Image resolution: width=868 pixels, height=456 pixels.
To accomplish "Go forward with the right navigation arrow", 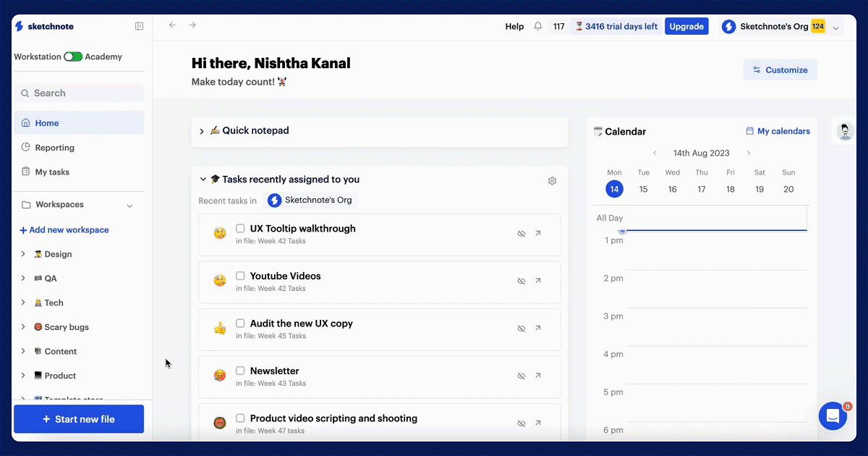I will (192, 25).
